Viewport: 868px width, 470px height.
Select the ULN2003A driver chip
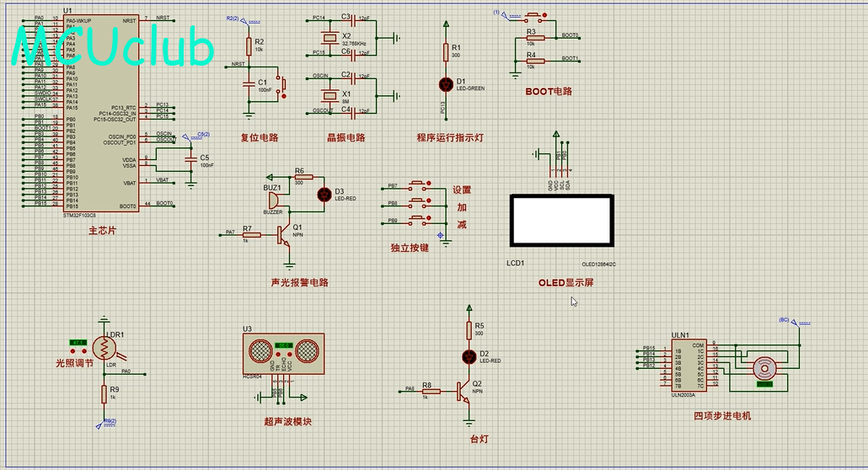pos(689,366)
